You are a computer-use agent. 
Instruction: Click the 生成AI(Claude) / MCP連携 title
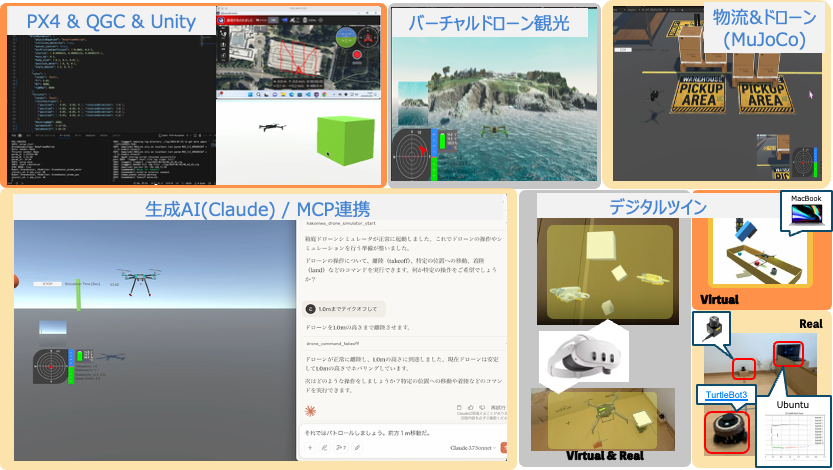(258, 209)
